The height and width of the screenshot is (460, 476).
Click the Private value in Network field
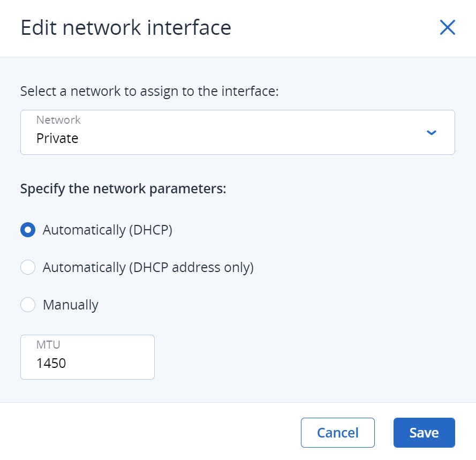[57, 139]
